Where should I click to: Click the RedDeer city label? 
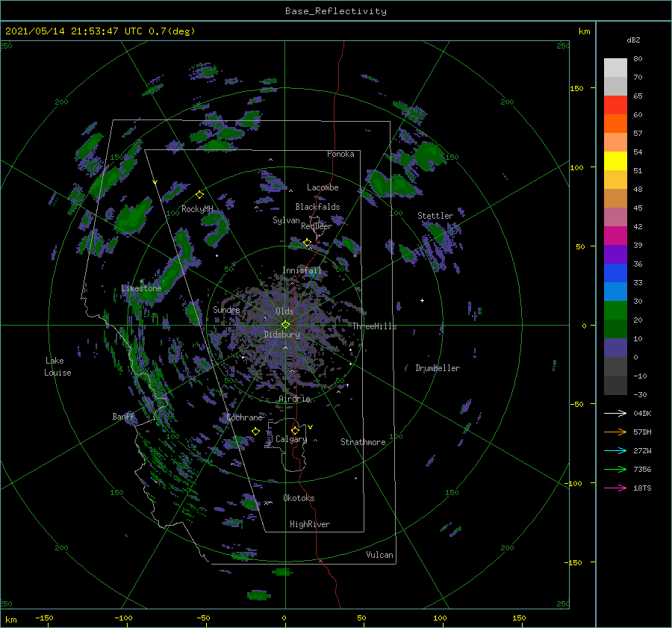[x=317, y=226]
